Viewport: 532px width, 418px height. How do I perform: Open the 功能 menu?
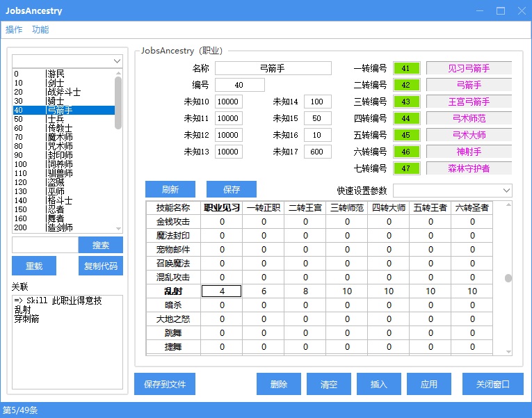[x=40, y=30]
